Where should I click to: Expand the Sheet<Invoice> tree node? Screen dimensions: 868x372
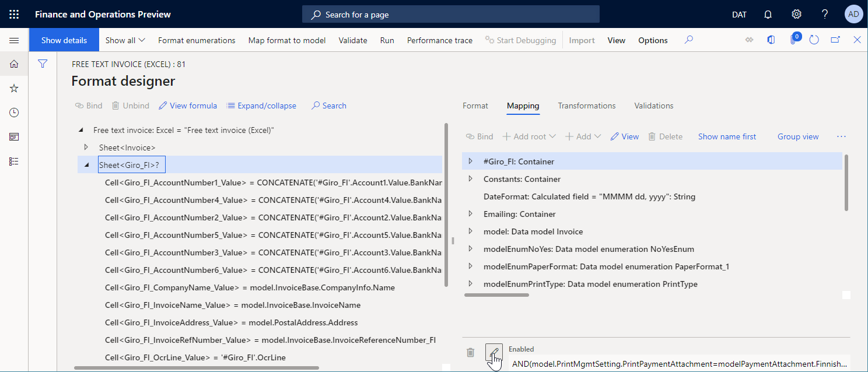click(86, 147)
